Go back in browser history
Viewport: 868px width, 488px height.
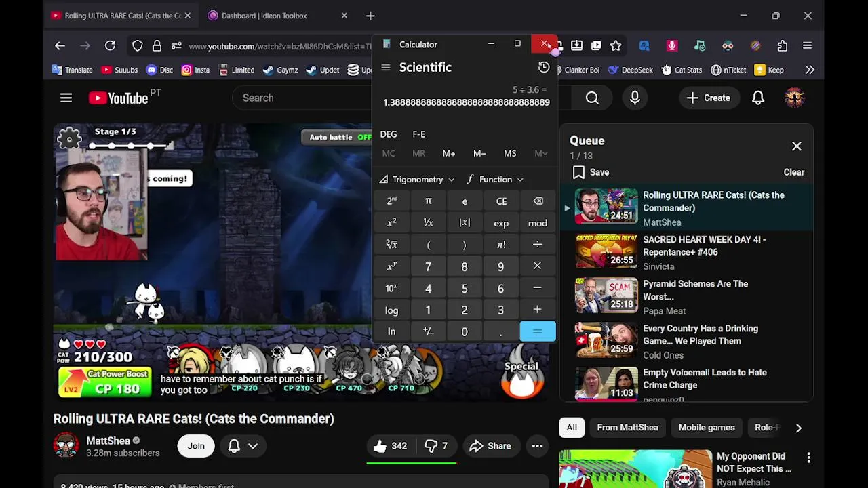coord(60,45)
